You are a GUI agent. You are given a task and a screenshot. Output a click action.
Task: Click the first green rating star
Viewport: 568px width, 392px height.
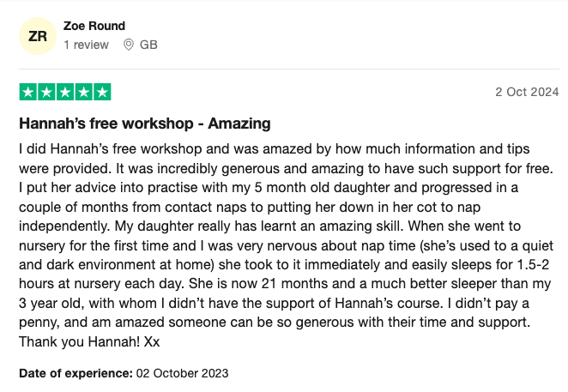coord(28,92)
